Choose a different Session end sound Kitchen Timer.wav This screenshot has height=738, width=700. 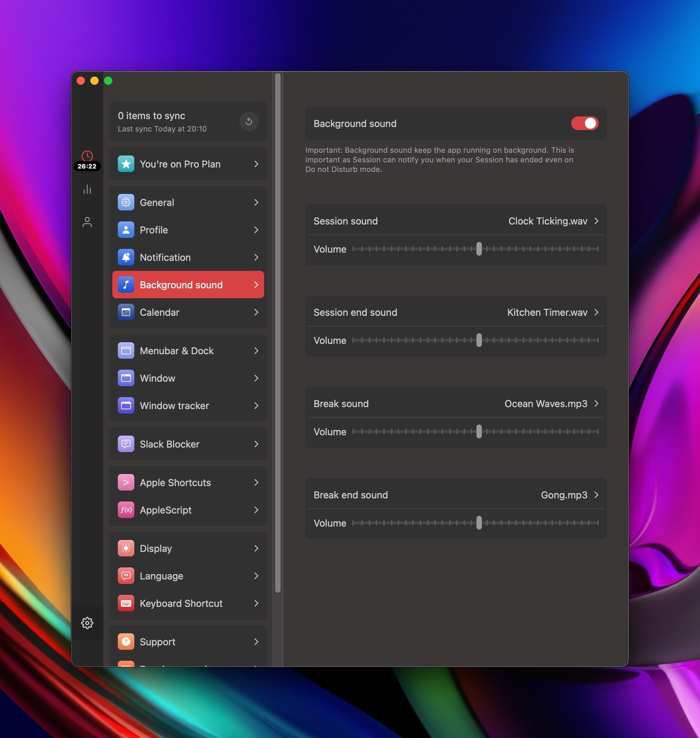pos(552,312)
